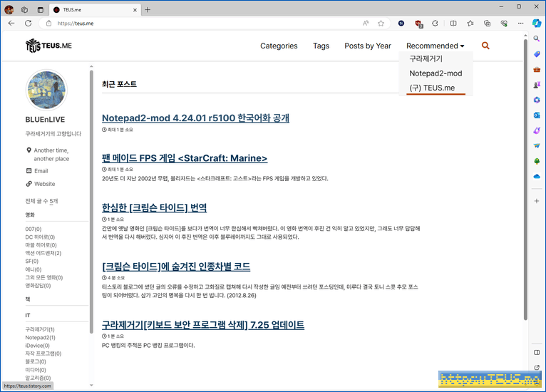Screen dimensions: 546x392
Task: Click the address bar showing teus.me
Action: [200, 23]
